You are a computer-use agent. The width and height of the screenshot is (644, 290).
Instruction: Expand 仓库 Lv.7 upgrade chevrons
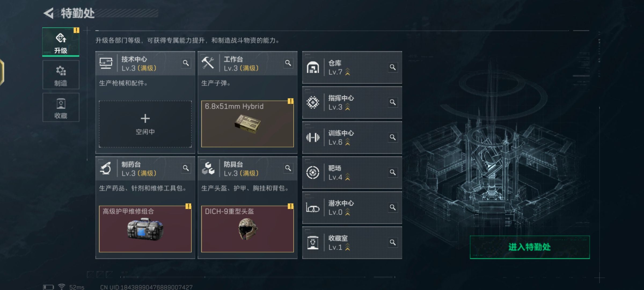coord(347,72)
